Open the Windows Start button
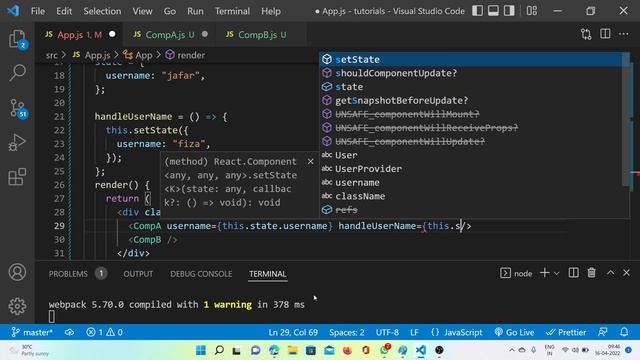The width and height of the screenshot is (640, 360). pyautogui.click(x=201, y=350)
